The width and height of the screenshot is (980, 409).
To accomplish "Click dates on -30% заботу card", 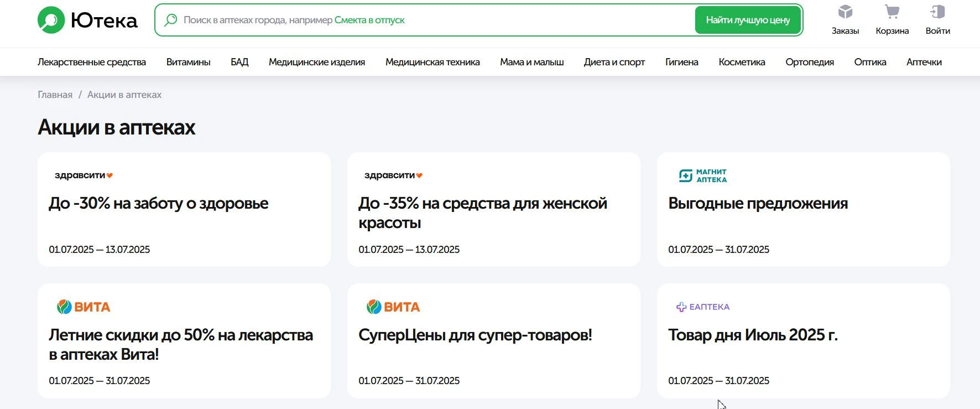I will 99,250.
